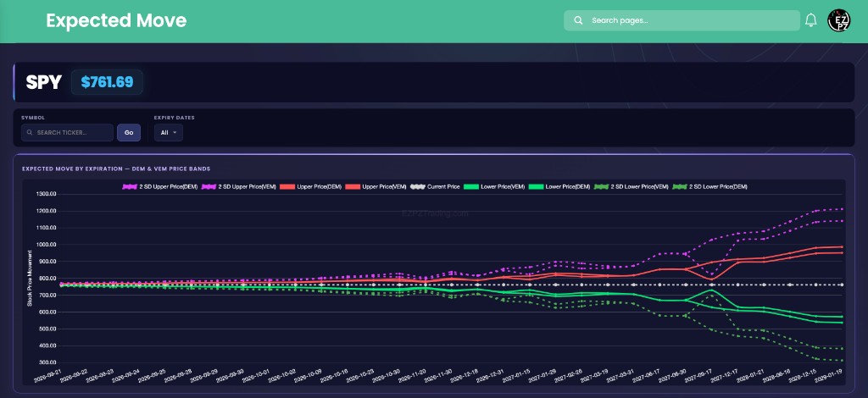
Task: Click the magnifier in ticker search field
Action: [30, 133]
